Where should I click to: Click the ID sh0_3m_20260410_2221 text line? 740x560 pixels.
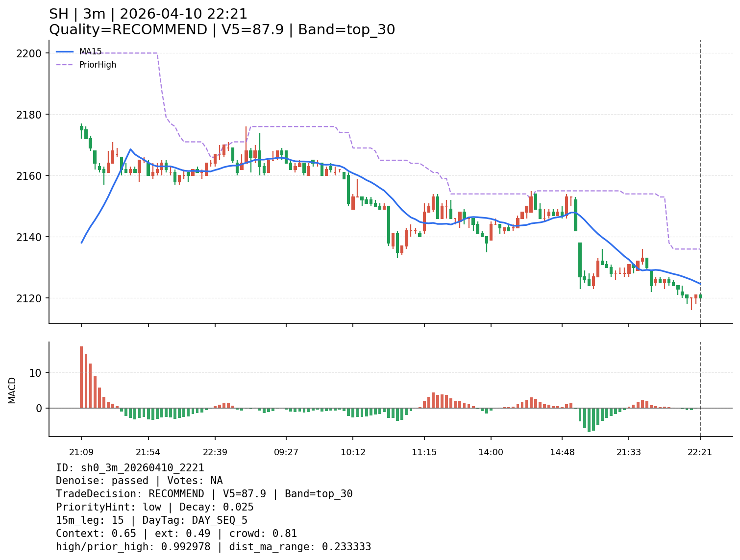click(x=130, y=468)
